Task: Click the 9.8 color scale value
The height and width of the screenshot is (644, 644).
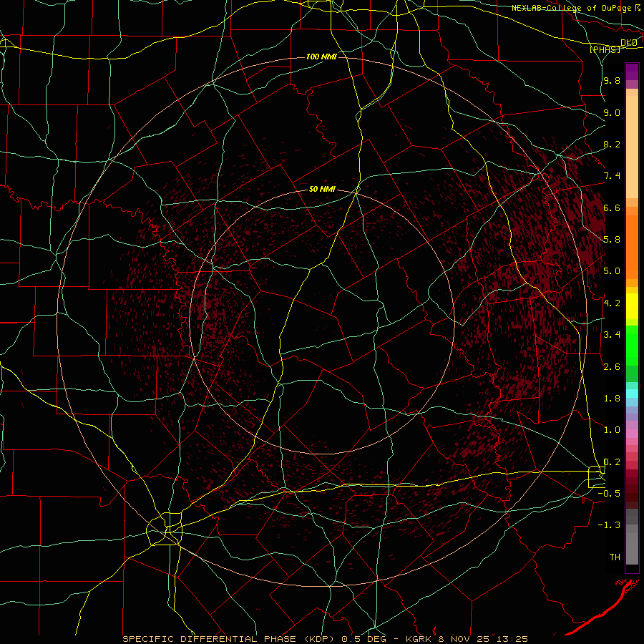Action: point(612,80)
